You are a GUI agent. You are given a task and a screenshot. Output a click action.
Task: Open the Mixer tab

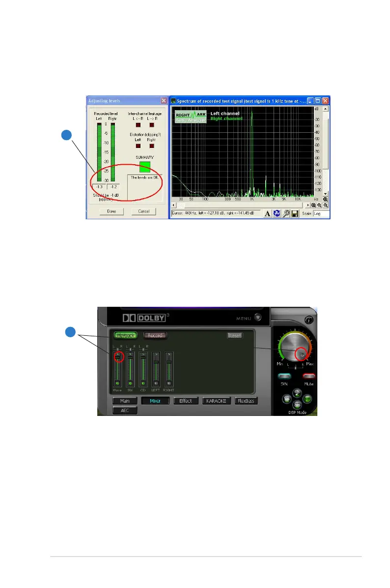155,401
